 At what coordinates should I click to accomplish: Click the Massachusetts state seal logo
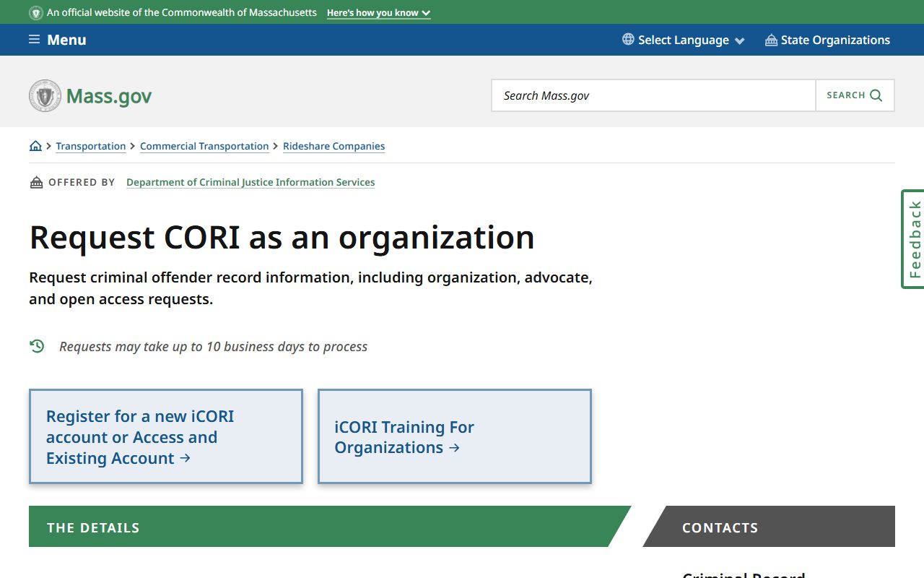45,95
